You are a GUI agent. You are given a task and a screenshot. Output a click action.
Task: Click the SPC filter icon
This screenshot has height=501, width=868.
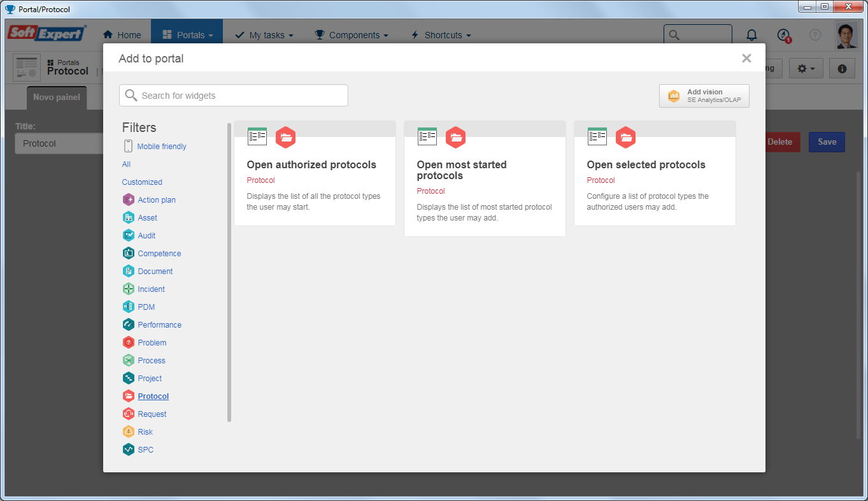click(129, 449)
